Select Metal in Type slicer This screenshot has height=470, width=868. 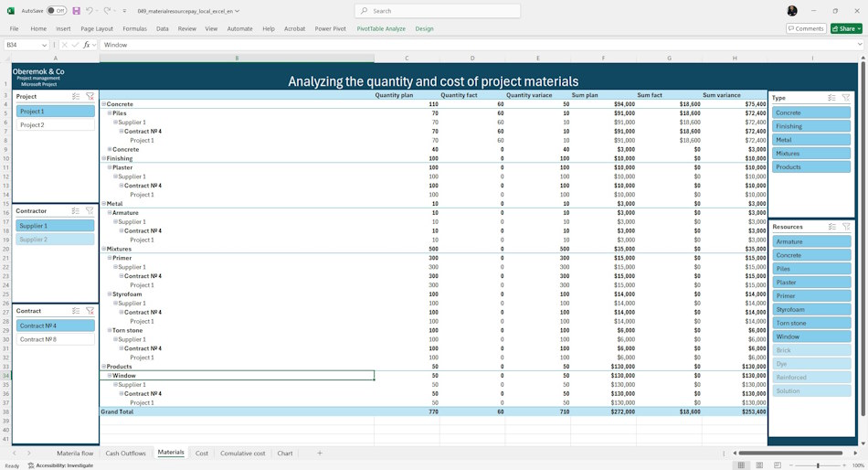pyautogui.click(x=811, y=140)
